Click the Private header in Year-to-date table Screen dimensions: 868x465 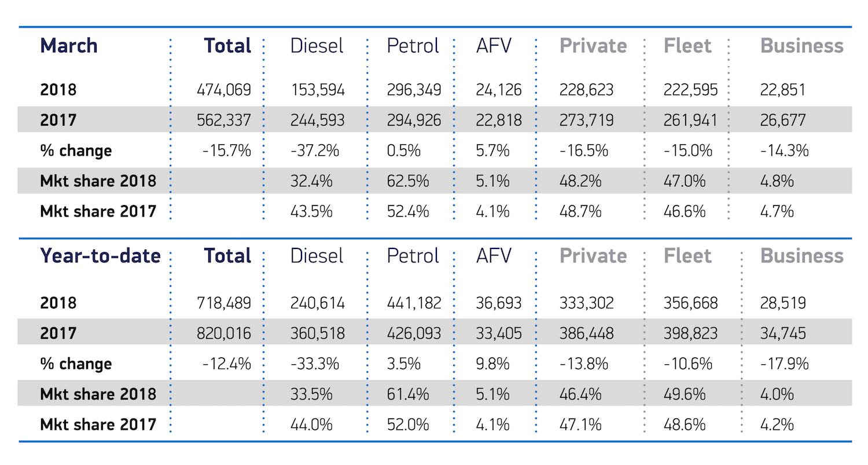pyautogui.click(x=593, y=256)
